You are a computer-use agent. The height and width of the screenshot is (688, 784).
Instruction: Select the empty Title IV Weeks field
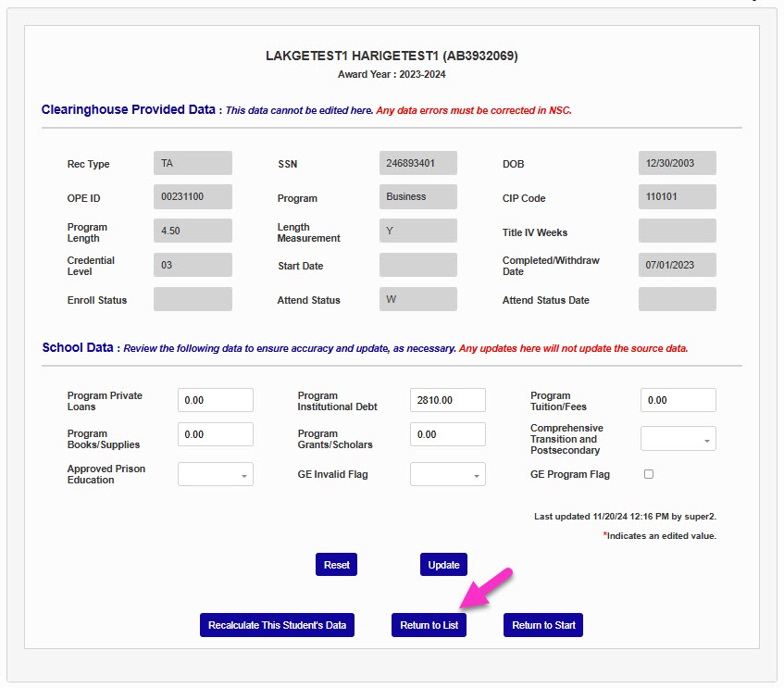678,231
